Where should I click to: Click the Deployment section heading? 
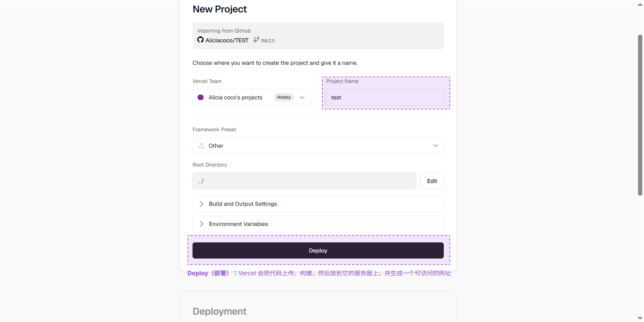(220, 311)
